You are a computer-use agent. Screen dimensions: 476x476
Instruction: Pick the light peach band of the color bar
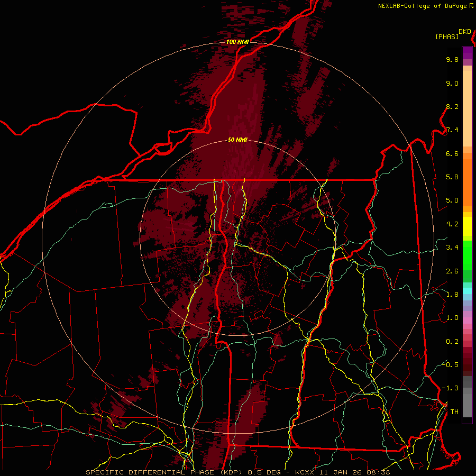point(467,108)
